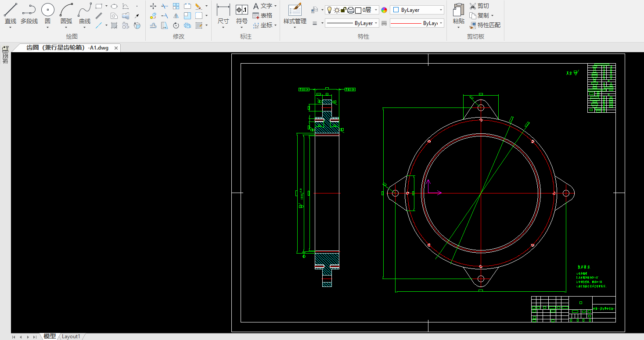Switch to the Layout1 tab
644x340 pixels.
[71, 336]
